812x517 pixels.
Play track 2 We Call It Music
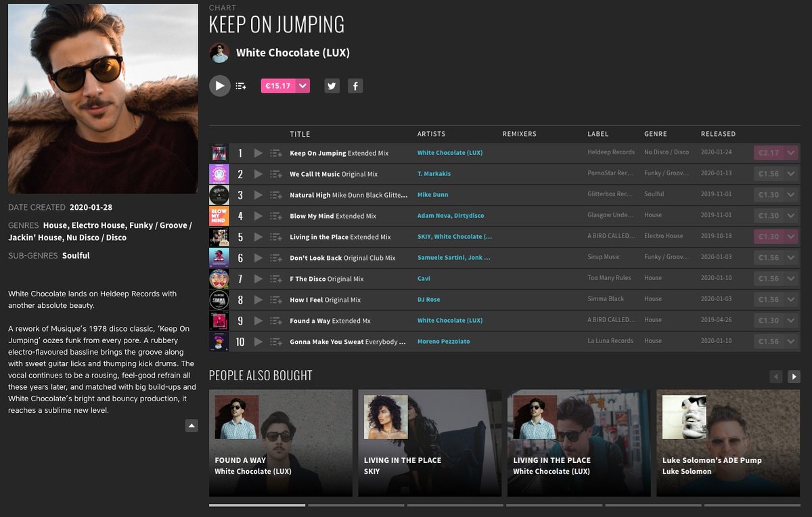[258, 174]
